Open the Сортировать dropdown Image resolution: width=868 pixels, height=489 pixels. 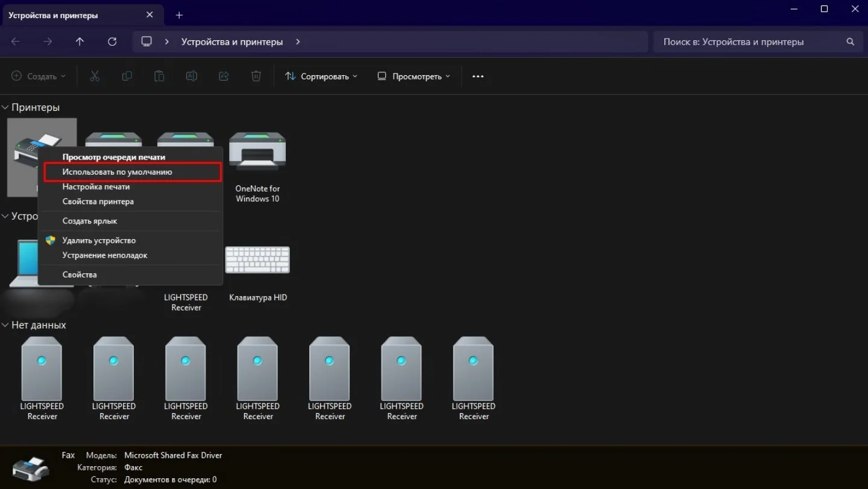(321, 76)
